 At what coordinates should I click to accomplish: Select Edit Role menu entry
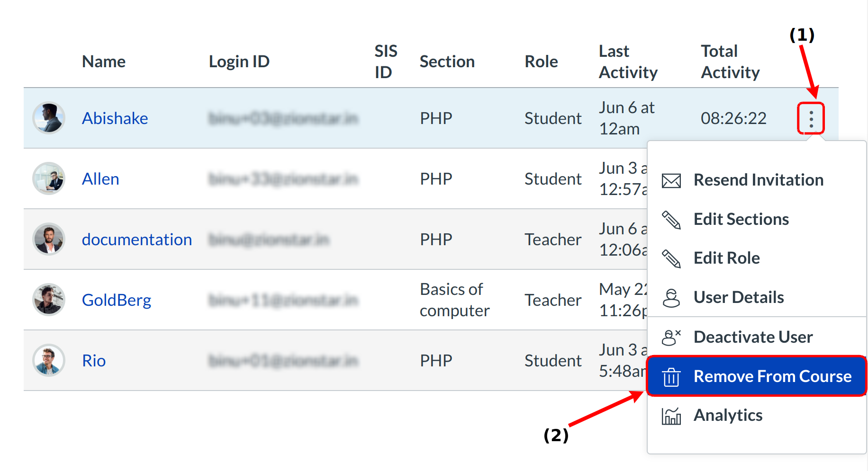pos(726,258)
